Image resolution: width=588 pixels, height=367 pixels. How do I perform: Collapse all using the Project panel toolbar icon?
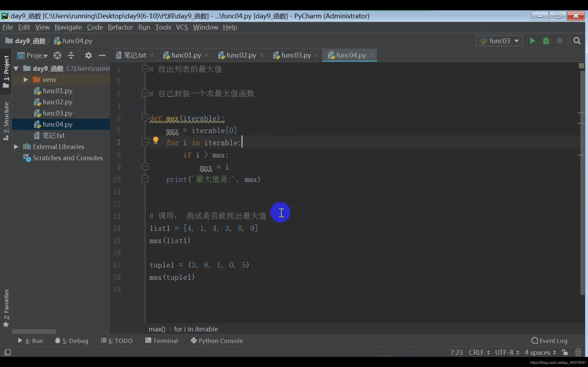coord(71,56)
